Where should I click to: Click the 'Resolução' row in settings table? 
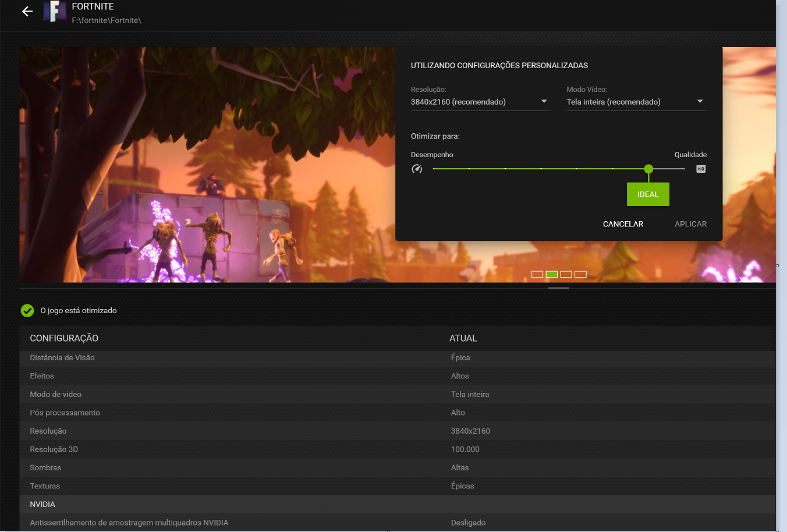397,431
